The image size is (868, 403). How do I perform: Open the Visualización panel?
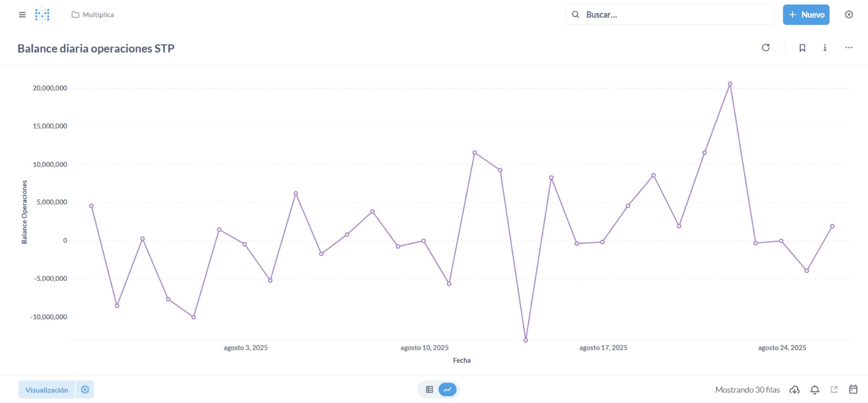tap(47, 390)
